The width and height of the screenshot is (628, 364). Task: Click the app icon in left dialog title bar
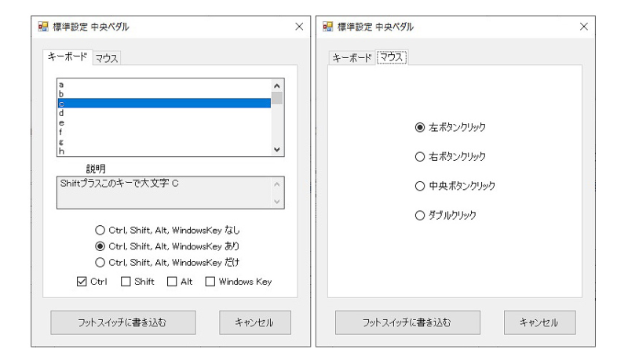pos(43,27)
